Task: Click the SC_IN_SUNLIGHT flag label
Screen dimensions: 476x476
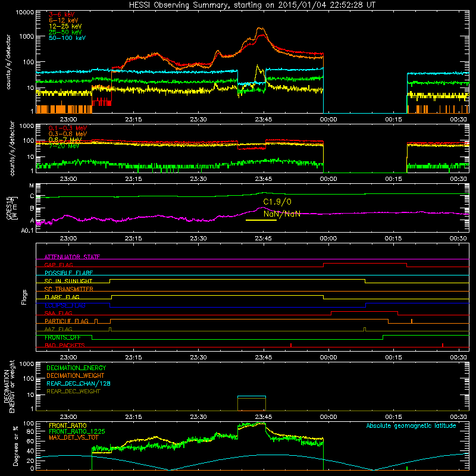Action: tap(68, 281)
